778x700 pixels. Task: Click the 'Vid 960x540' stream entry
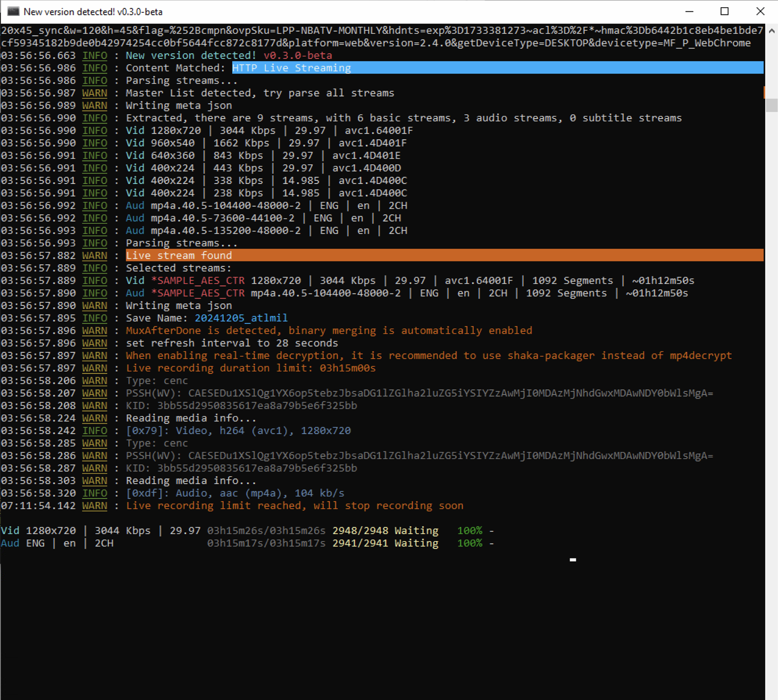(160, 143)
